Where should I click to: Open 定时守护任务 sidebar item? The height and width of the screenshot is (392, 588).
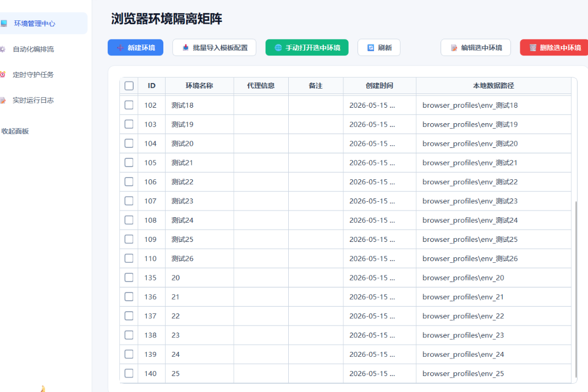(x=33, y=75)
